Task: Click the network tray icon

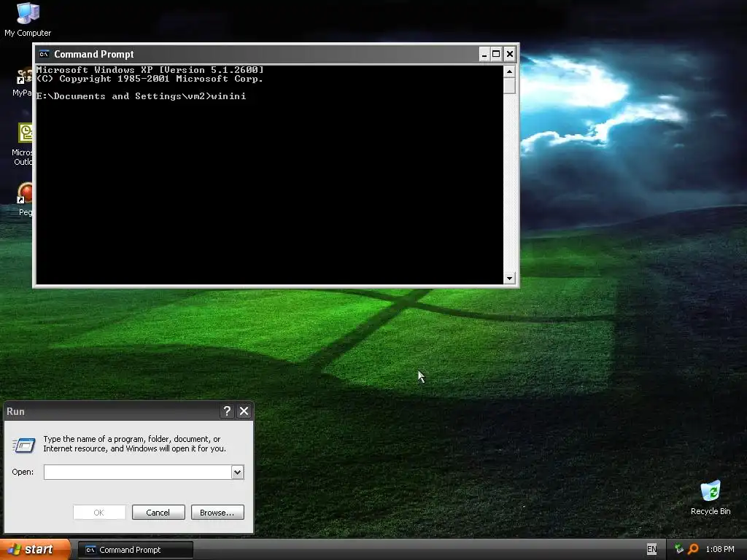Action: coord(679,549)
